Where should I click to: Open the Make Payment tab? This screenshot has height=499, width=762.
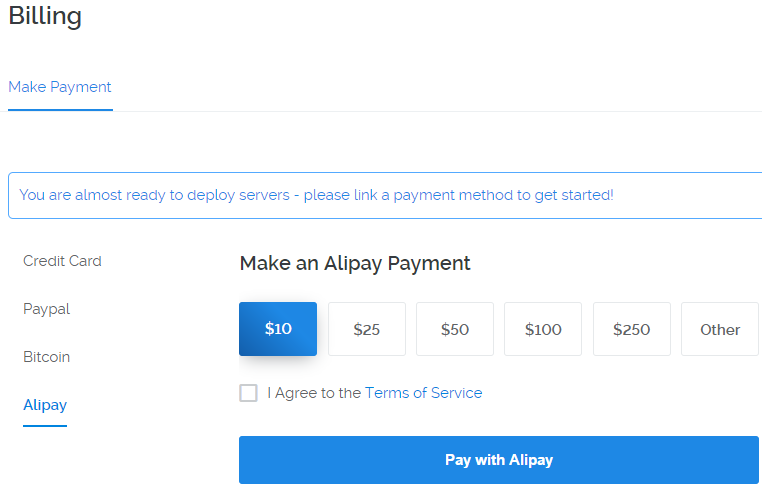click(60, 87)
